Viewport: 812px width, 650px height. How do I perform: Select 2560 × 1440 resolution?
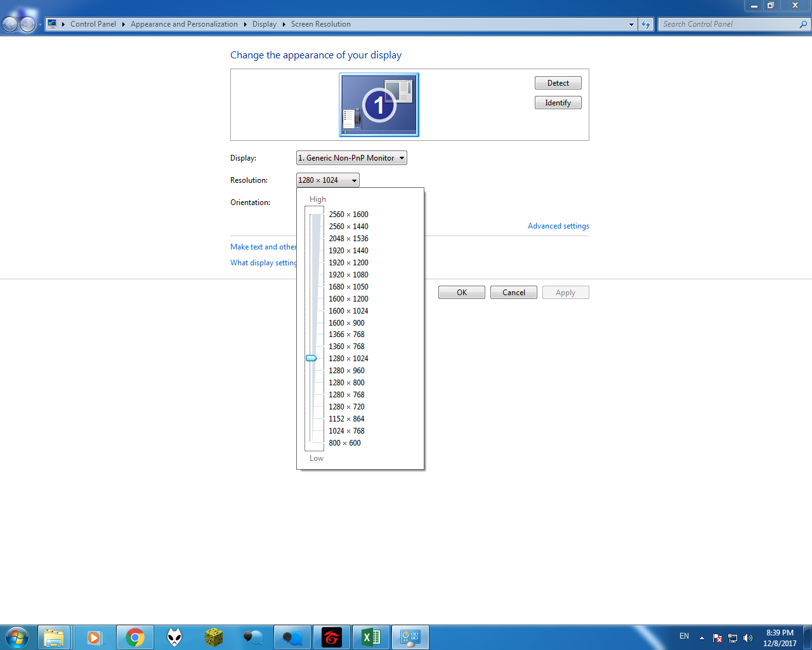point(348,227)
